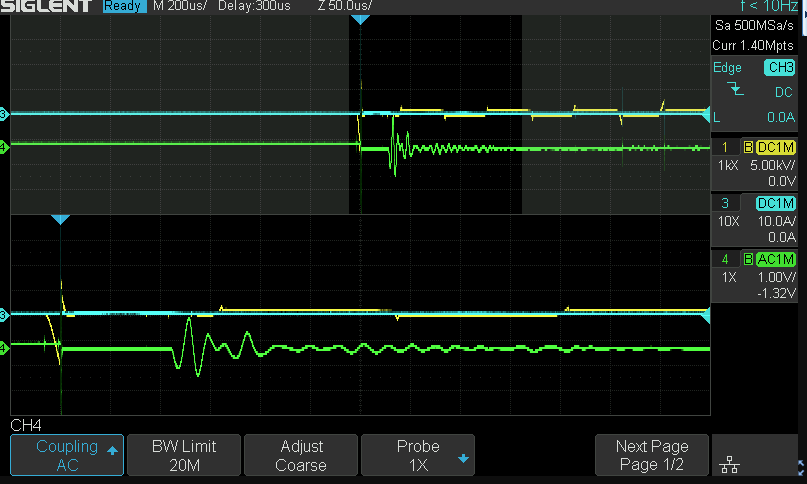Image resolution: width=807 pixels, height=484 pixels.
Task: Go to Next Page of CH4 menu
Action: (652, 455)
